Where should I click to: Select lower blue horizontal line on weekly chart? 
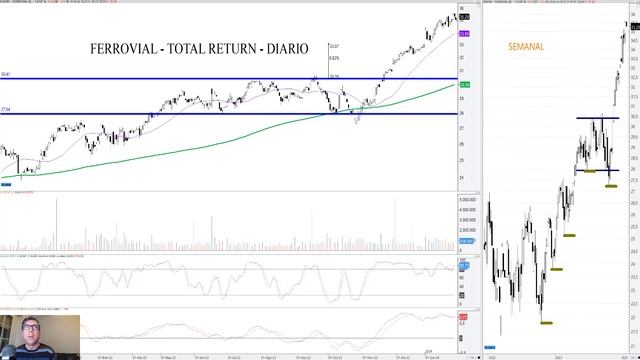[x=597, y=170]
